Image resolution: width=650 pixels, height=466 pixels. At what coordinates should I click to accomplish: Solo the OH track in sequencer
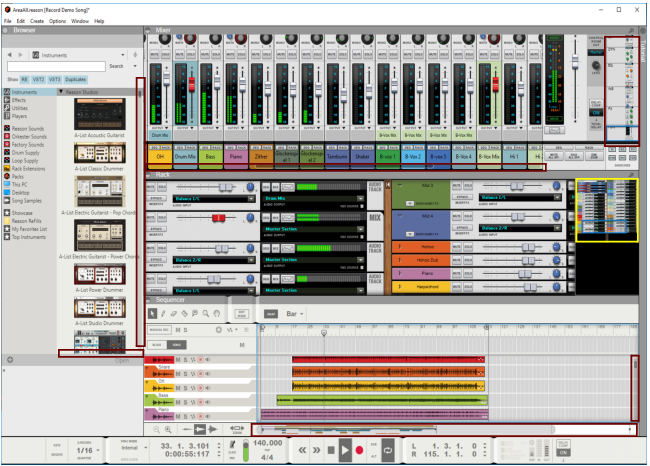pos(185,388)
